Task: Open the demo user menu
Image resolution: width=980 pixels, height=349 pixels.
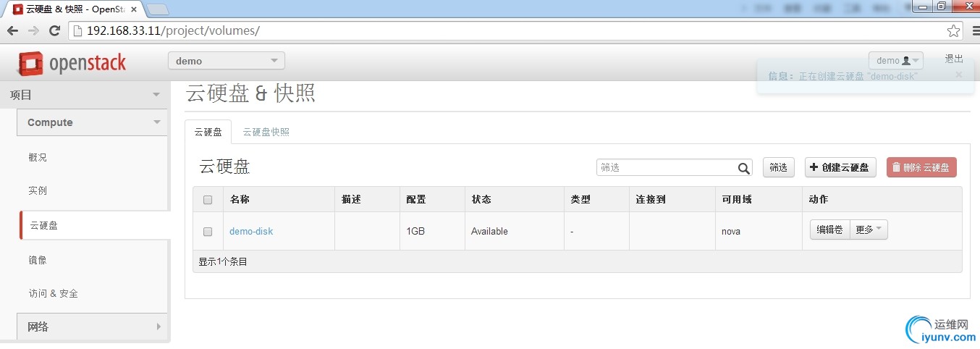Action: coord(896,61)
